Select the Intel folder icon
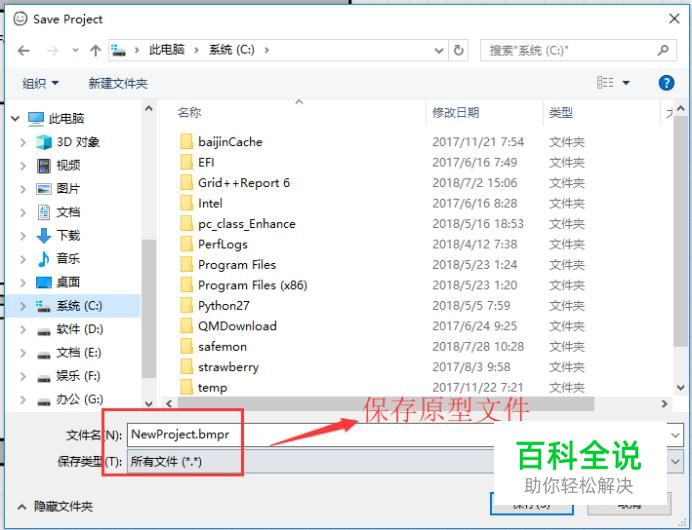 pyautogui.click(x=187, y=203)
